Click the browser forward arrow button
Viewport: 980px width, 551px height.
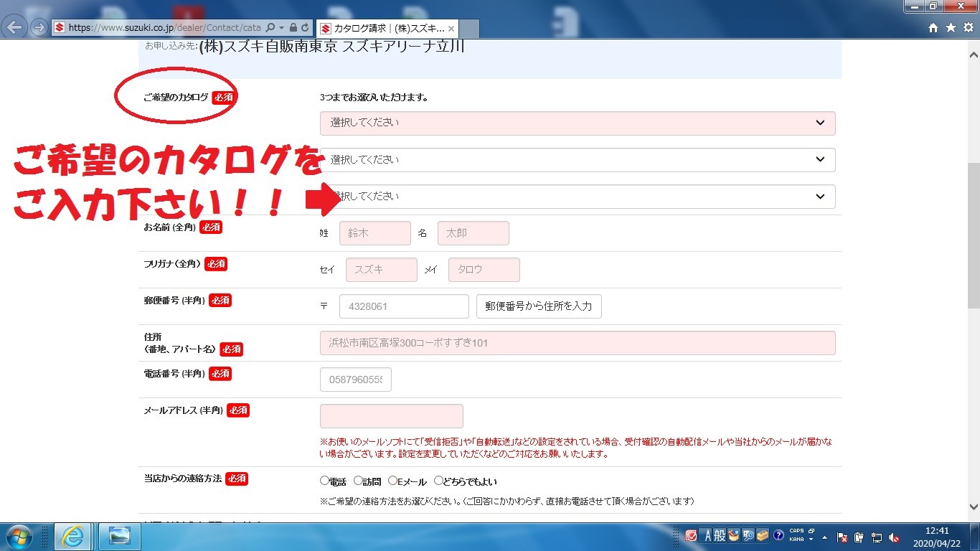pos(39,28)
